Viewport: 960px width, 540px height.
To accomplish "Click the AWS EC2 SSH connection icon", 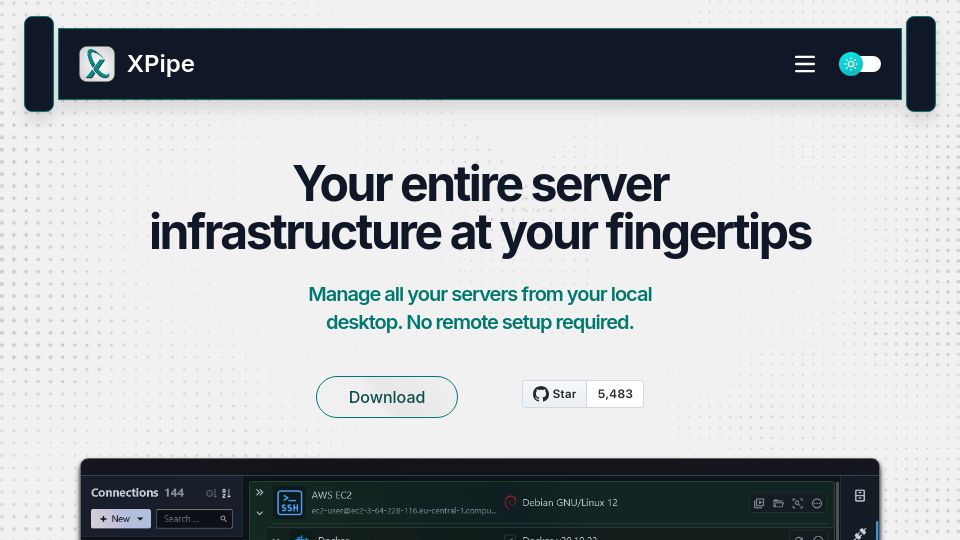I will 290,502.
